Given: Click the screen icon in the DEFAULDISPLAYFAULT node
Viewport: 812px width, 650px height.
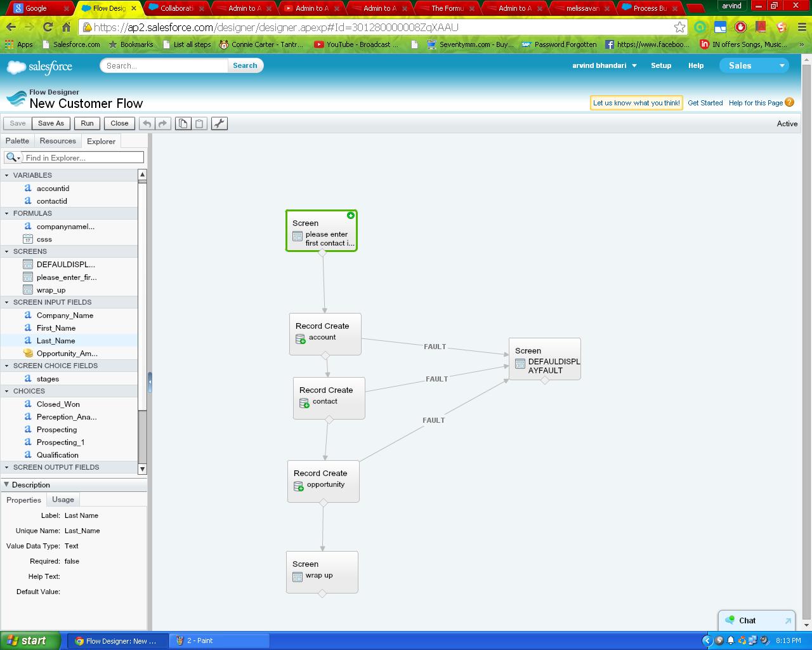Looking at the screenshot, I should pos(520,364).
